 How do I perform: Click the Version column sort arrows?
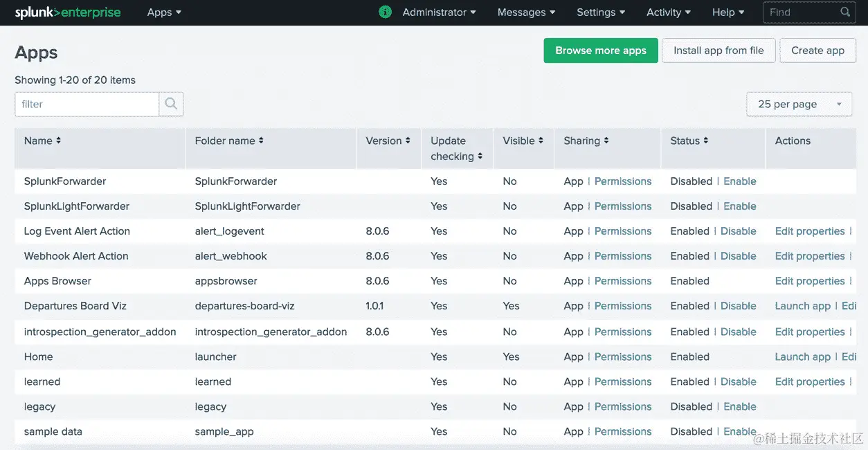(x=407, y=141)
